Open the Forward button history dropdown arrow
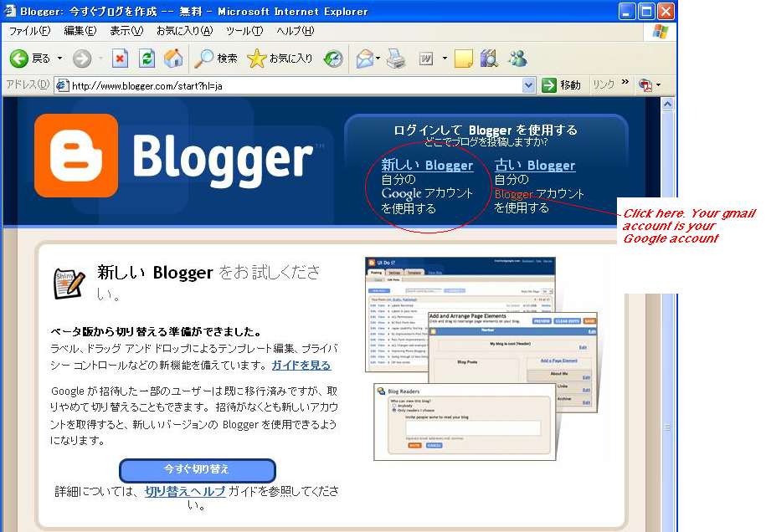 [x=100, y=59]
